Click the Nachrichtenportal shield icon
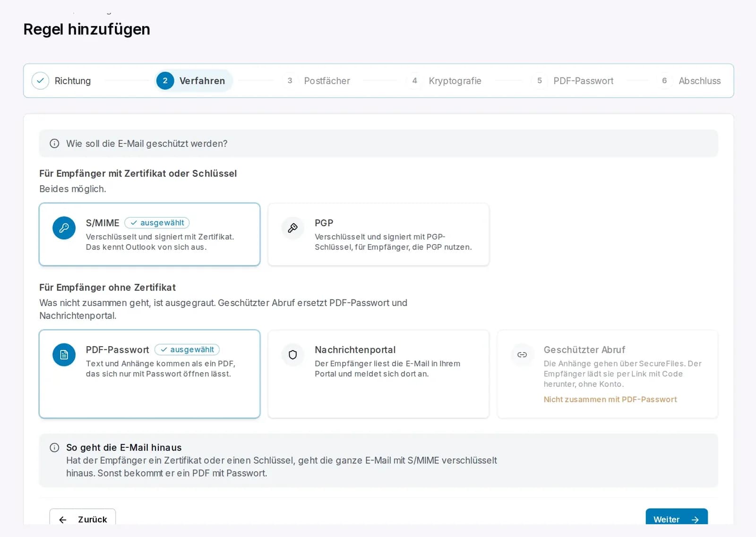Screen dimensions: 756x537 [293, 355]
